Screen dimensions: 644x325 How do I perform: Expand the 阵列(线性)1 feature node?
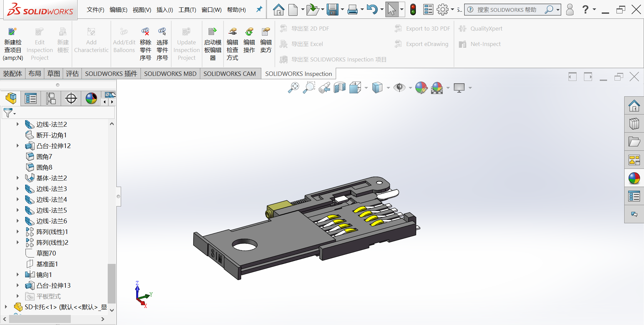pos(17,232)
